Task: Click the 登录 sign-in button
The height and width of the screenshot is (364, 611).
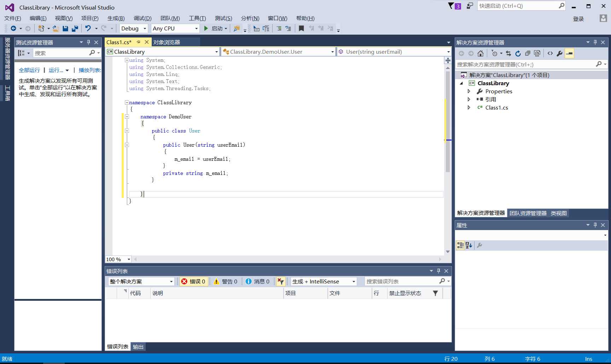Action: 578,19
